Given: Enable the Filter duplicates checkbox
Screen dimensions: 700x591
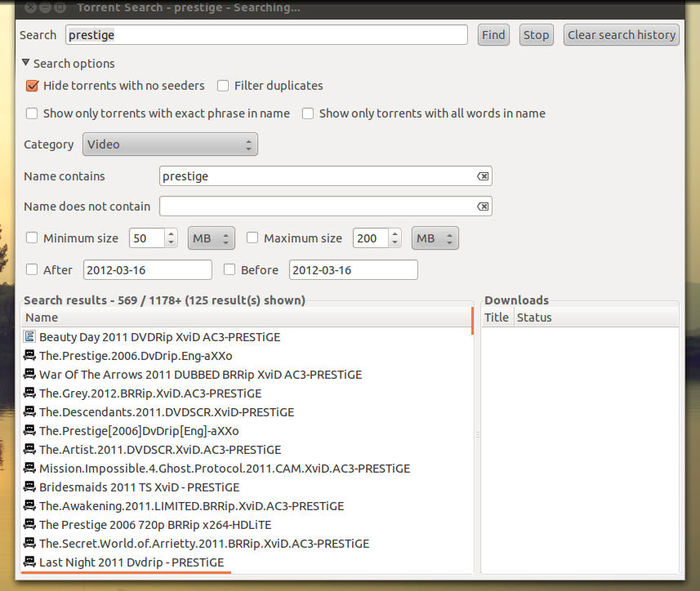Looking at the screenshot, I should 223,86.
